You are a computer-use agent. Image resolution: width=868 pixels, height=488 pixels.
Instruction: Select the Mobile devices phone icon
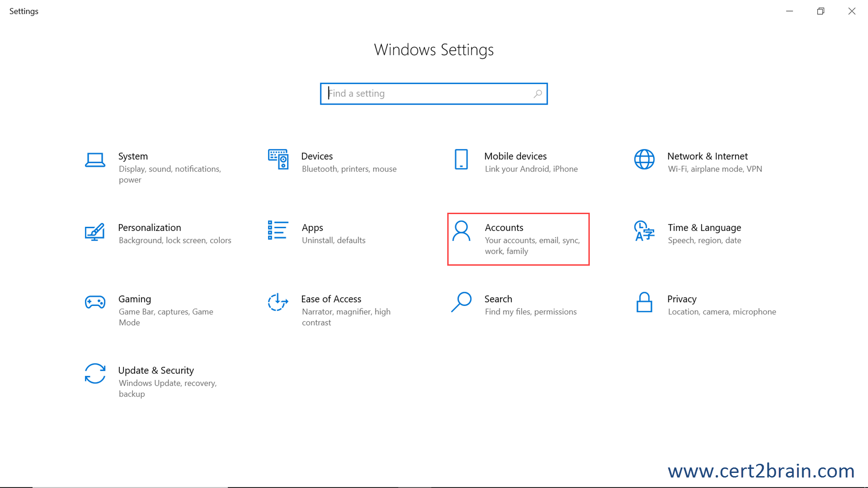[x=461, y=159]
